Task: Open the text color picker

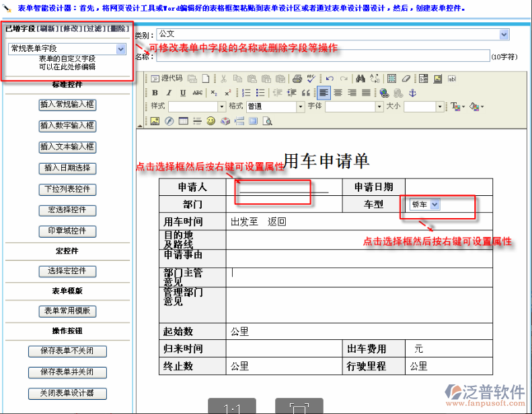Action: (457, 107)
